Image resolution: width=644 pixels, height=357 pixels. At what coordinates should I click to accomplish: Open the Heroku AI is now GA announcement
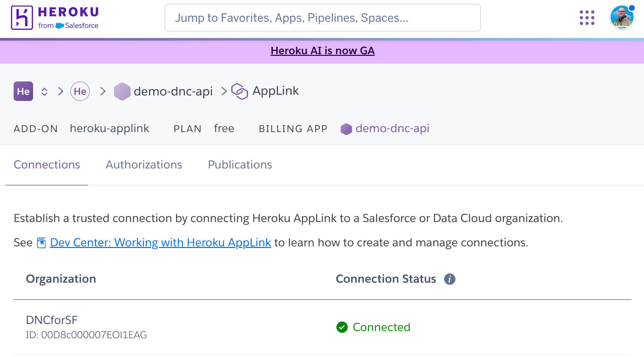[322, 51]
